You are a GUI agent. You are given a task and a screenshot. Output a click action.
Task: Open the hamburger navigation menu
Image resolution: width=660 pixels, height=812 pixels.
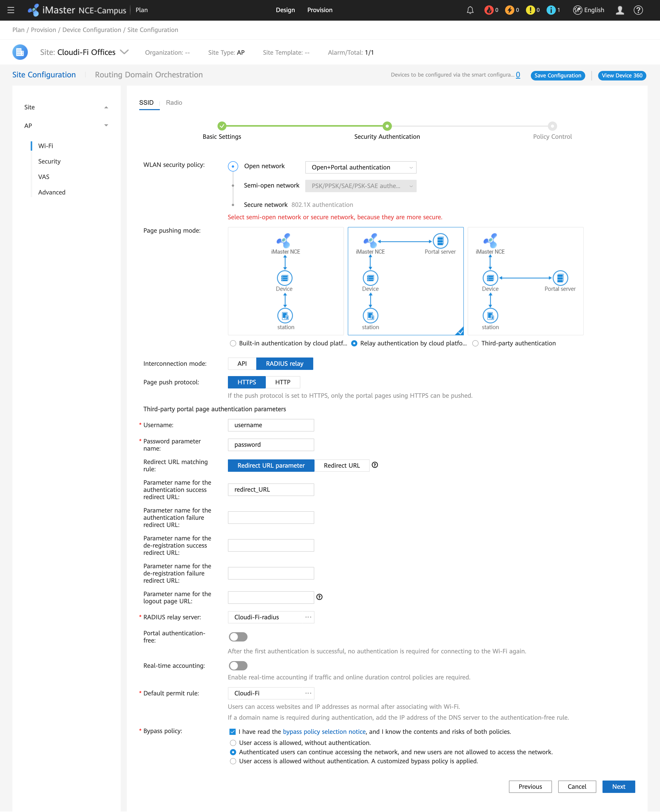[11, 10]
